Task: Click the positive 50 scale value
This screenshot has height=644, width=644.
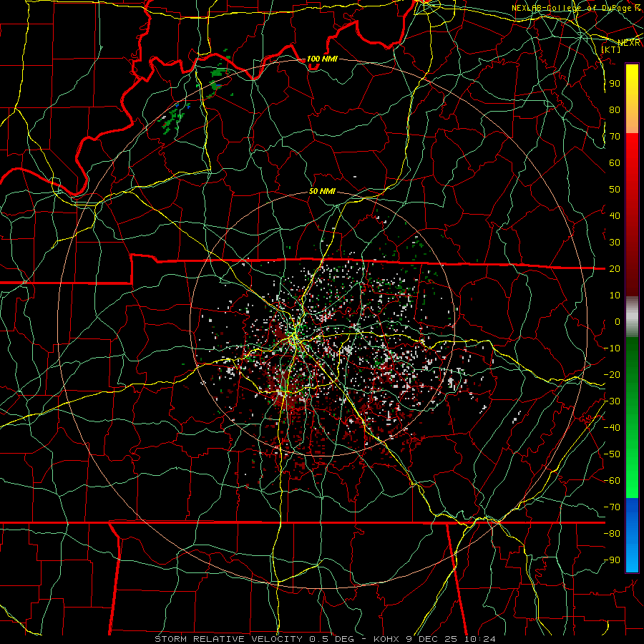Action: pyautogui.click(x=615, y=190)
